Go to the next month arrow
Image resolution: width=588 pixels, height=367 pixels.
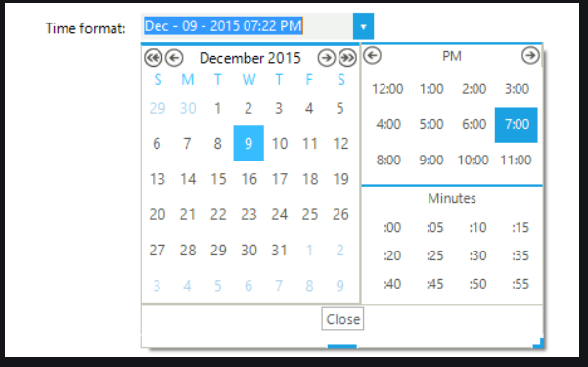(x=326, y=58)
